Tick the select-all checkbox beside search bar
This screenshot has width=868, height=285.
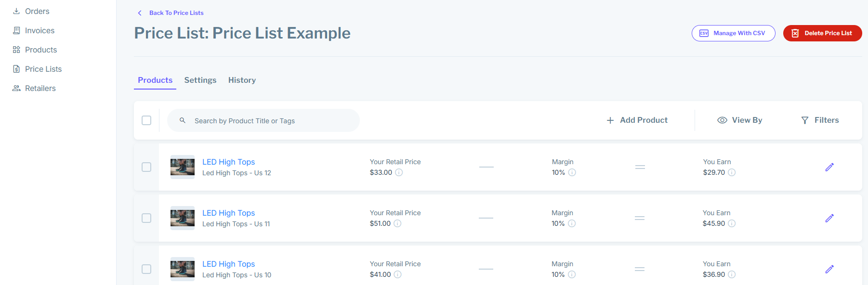[x=146, y=120]
